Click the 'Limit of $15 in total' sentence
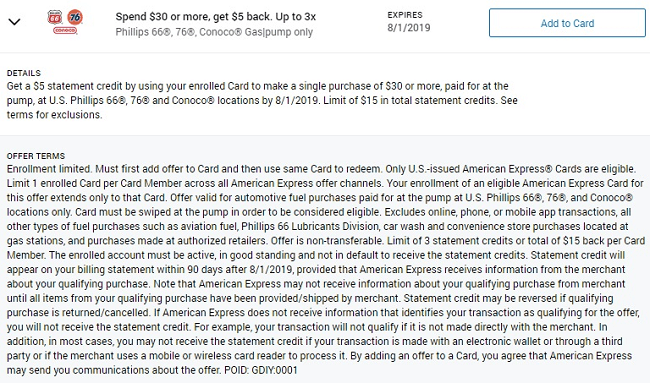The height and width of the screenshot is (383, 650). tap(410, 100)
